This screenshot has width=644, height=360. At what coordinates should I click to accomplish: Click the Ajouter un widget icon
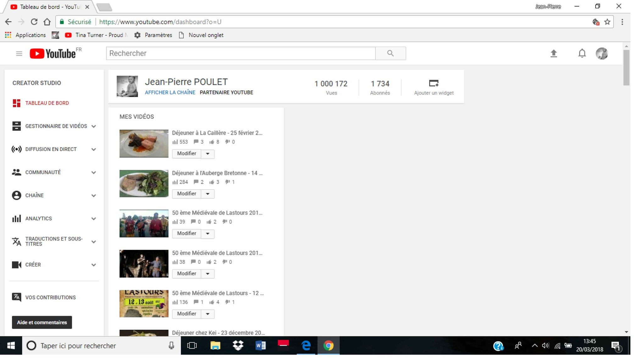(x=434, y=83)
